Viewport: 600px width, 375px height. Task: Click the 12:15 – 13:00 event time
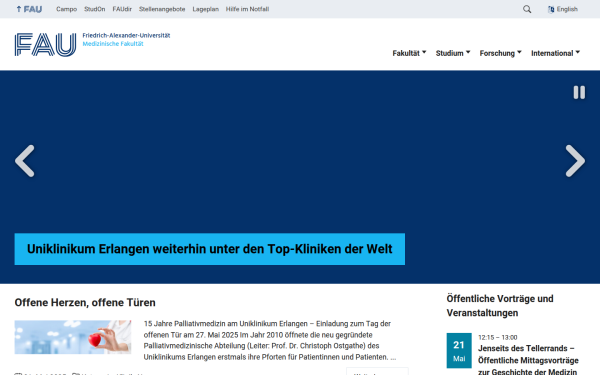tap(497, 338)
